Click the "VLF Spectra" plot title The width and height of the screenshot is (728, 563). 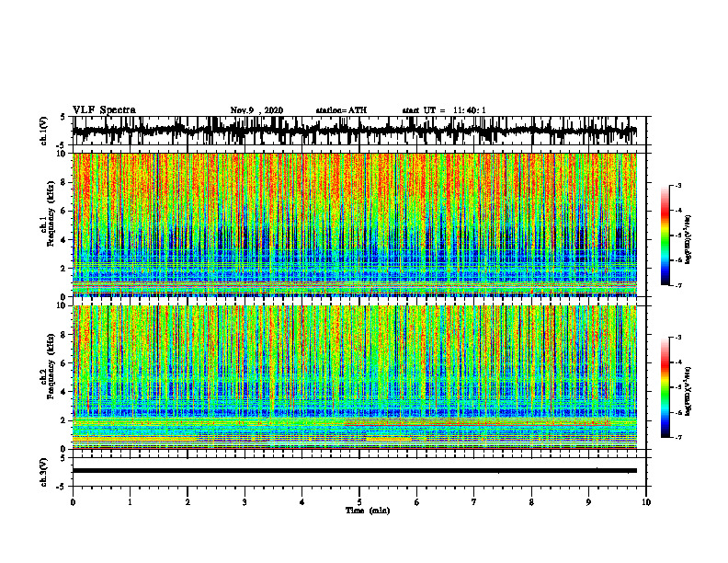pyautogui.click(x=104, y=109)
